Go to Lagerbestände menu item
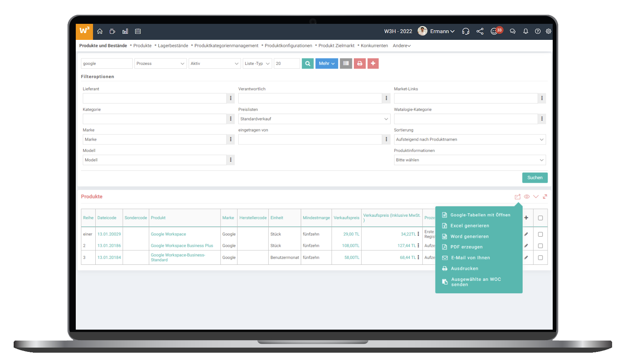Viewport: 623px width, 364px height. pos(173,46)
